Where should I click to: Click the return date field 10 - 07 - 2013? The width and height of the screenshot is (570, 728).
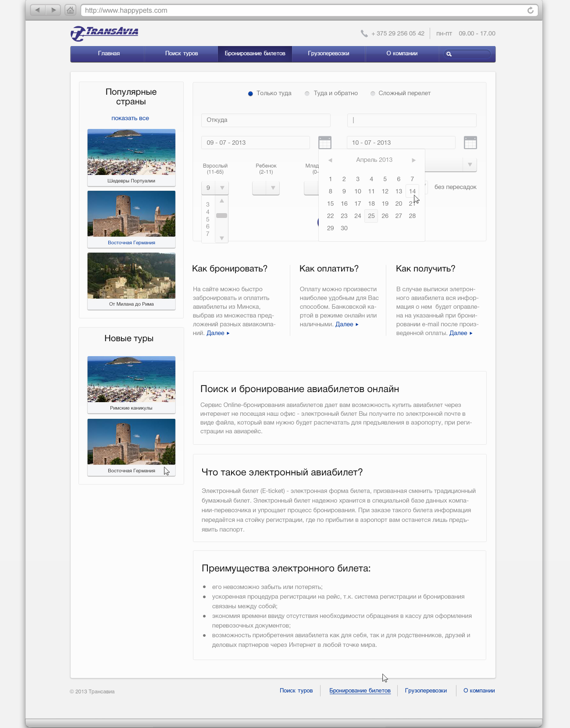pyautogui.click(x=401, y=143)
